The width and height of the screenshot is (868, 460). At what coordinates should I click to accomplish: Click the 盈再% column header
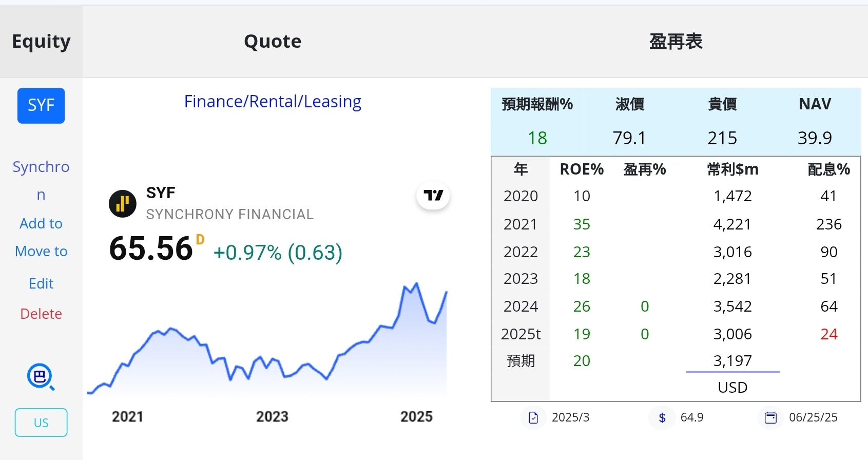645,169
